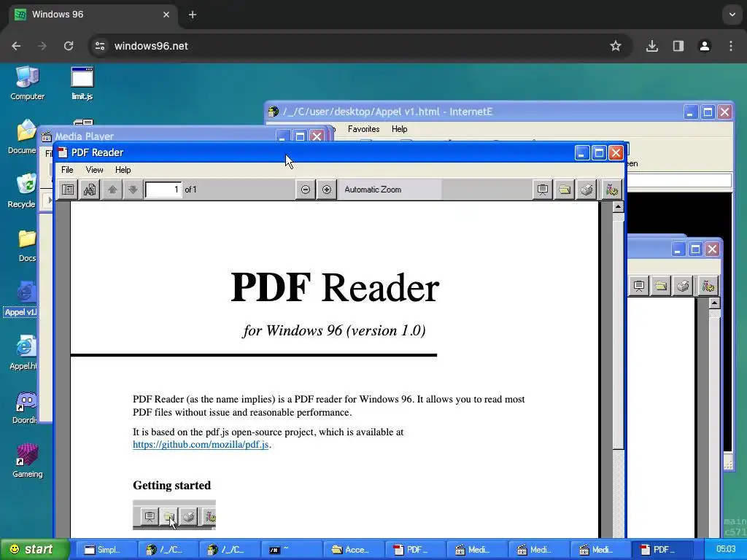
Task: Open the Automatic Zoom dropdown
Action: point(390,190)
